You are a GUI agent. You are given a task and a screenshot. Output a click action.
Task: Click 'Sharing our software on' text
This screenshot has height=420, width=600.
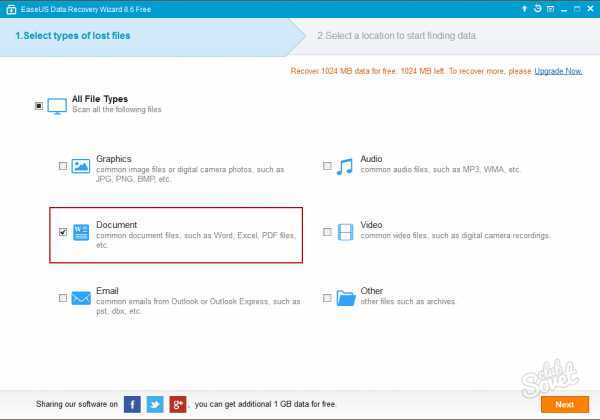point(77,404)
